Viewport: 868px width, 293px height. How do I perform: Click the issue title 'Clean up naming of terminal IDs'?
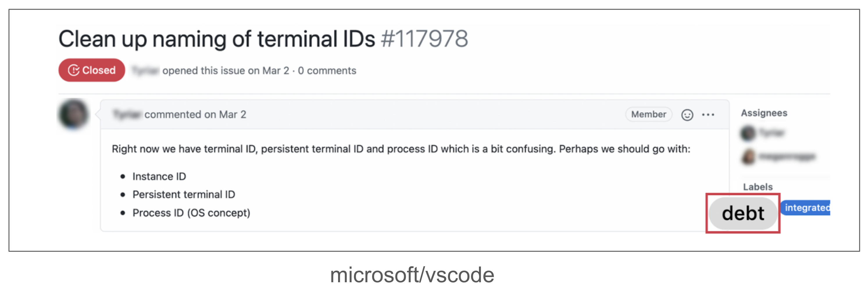pos(216,39)
